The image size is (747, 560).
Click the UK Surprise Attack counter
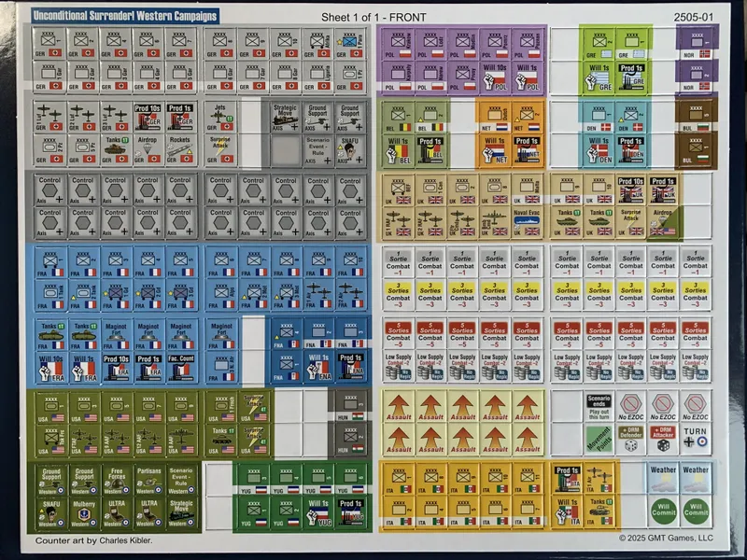(x=631, y=223)
